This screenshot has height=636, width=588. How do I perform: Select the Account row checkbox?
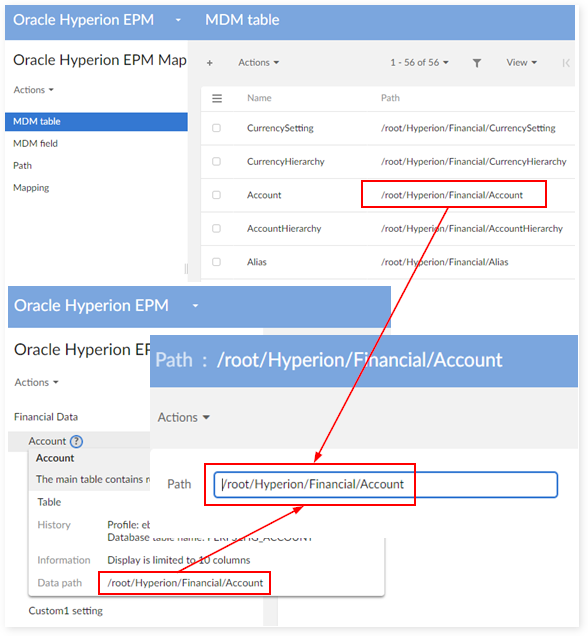coord(217,195)
